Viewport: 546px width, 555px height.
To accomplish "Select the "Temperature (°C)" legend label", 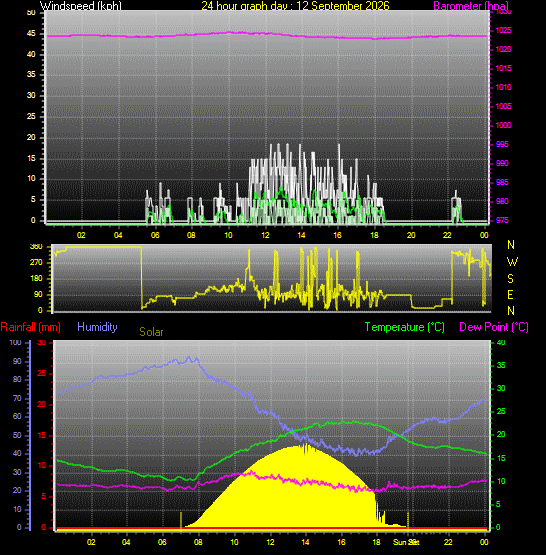I will pyautogui.click(x=404, y=327).
